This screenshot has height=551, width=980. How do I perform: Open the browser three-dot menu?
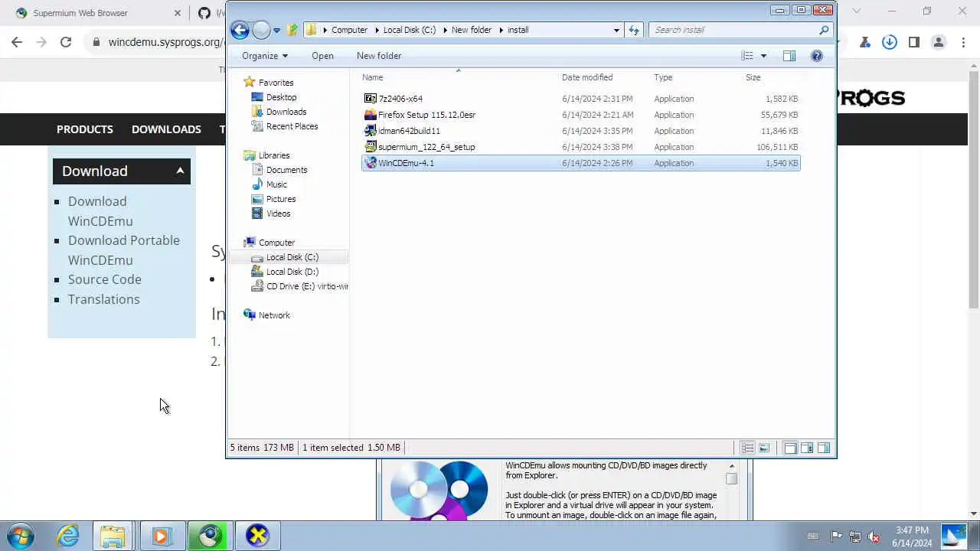[x=963, y=42]
